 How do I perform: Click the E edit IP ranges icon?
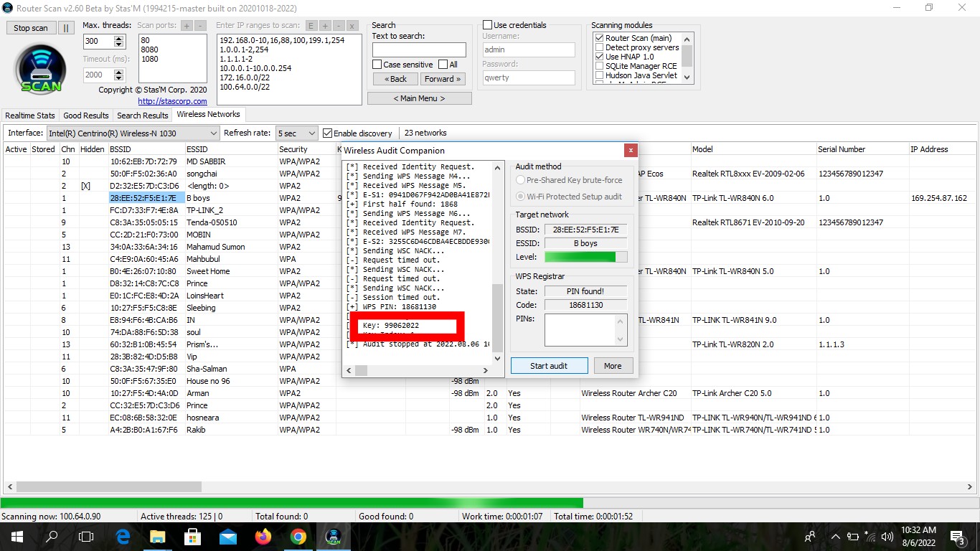[311, 25]
